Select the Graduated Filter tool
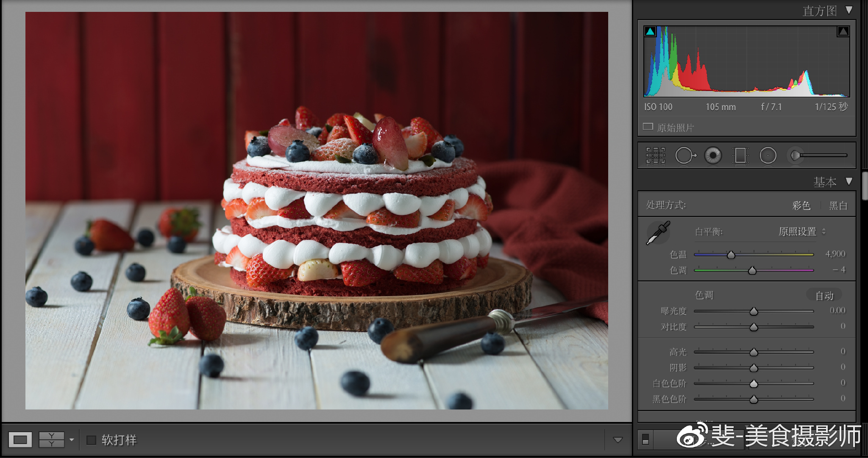The height and width of the screenshot is (458, 868). pos(740,155)
